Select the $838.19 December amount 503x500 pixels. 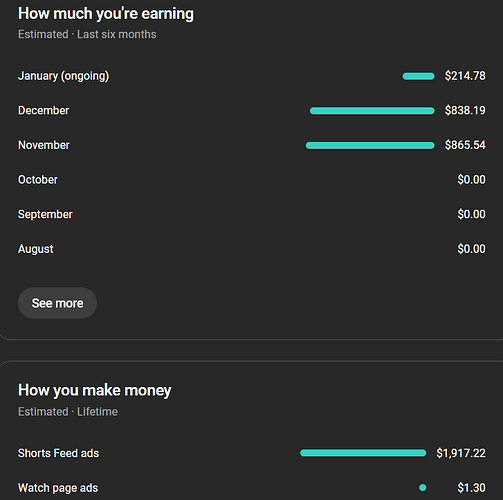465,110
